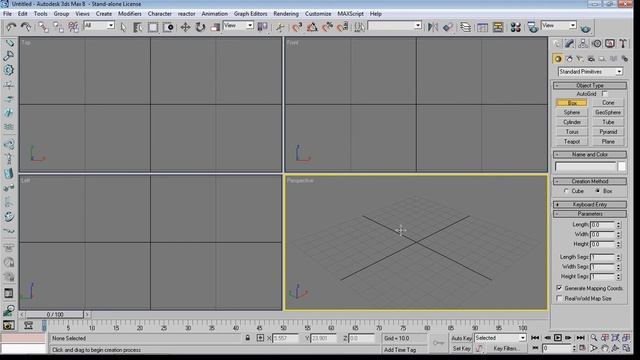640x360 pixels.
Task: Toggle the selection lock icon
Action: pyautogui.click(x=247, y=338)
